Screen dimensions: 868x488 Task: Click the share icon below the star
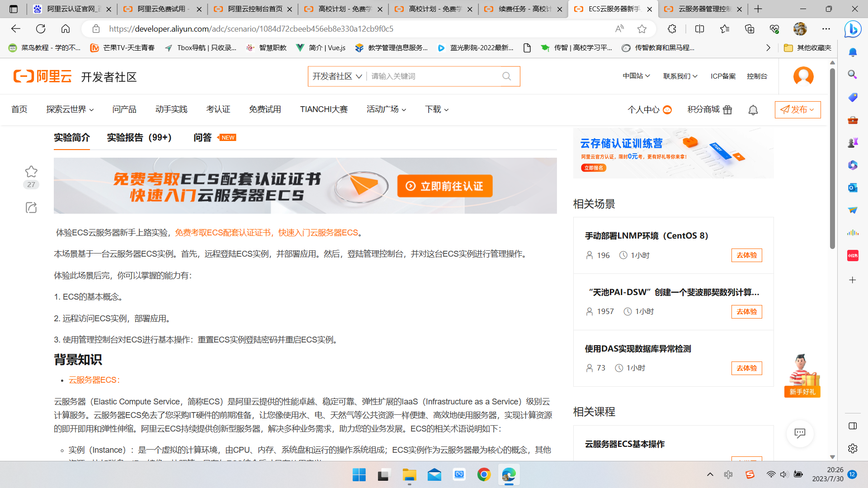point(31,207)
